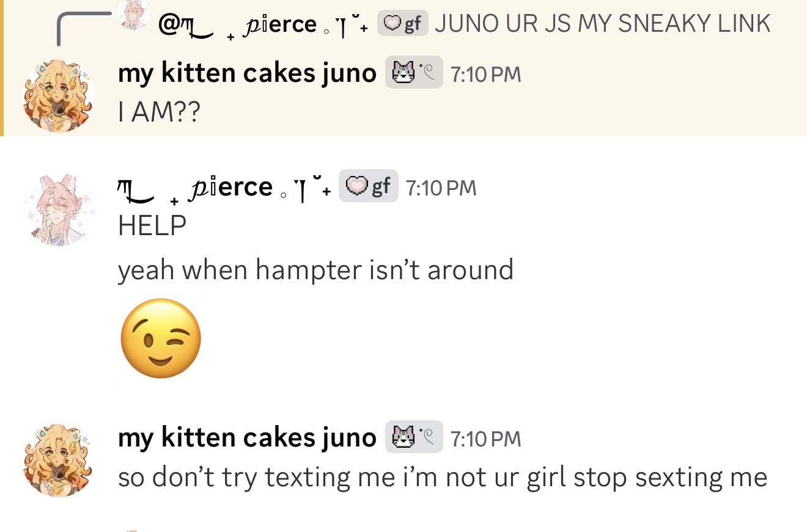Click the cat badge beside juno's last message
The width and height of the screenshot is (807, 532).
pos(413,437)
